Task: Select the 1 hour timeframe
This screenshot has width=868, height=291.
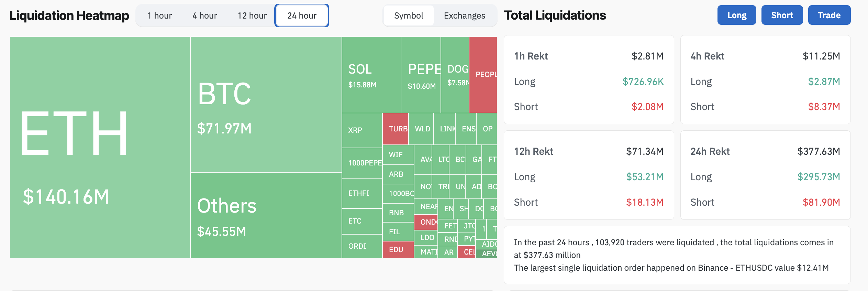Action: 159,15
